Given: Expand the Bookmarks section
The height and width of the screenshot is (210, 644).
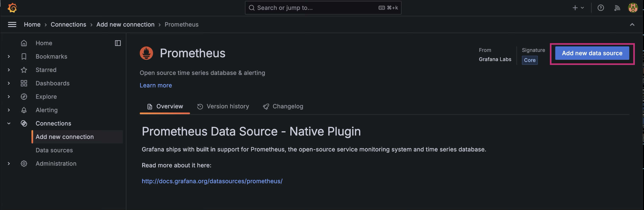Looking at the screenshot, I should pos(9,57).
